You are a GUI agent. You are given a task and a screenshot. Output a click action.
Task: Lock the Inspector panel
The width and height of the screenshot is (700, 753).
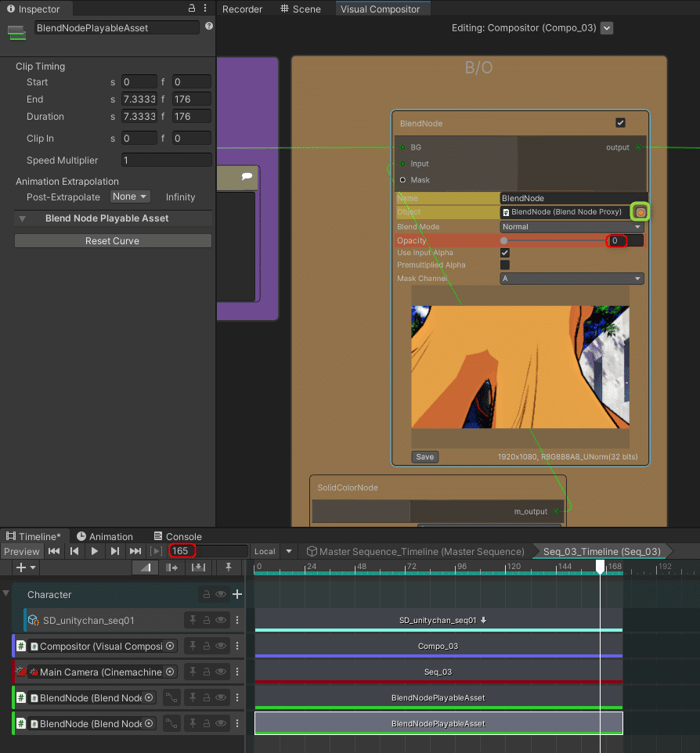pos(192,8)
